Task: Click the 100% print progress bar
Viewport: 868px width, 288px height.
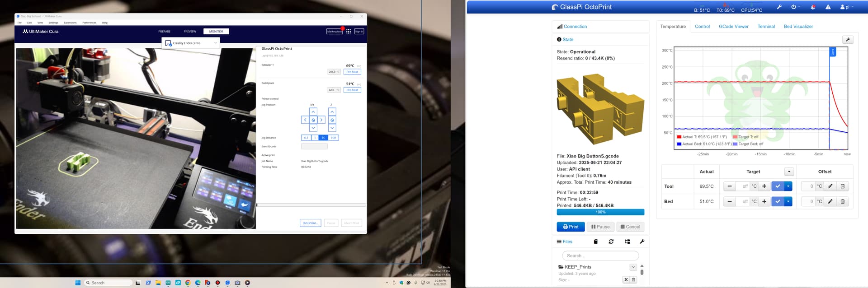Action: (600, 212)
